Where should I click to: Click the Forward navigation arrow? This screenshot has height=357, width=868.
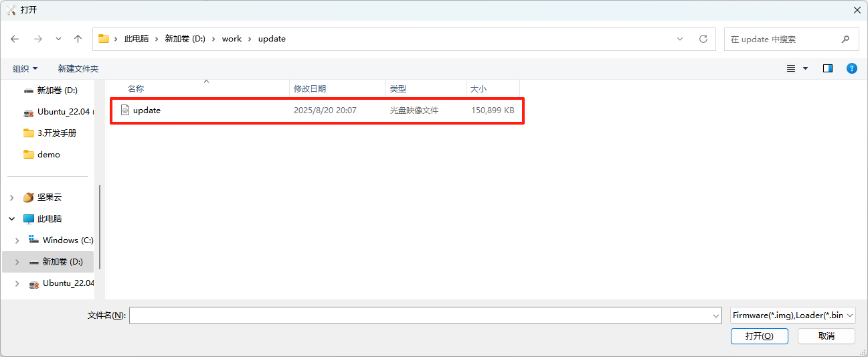(x=37, y=39)
